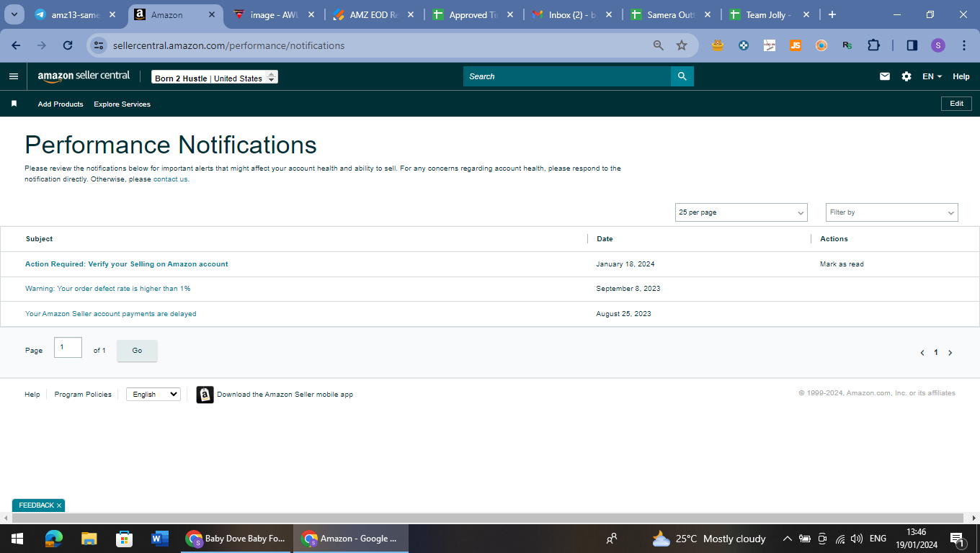The image size is (980, 553).
Task: Click the Go button
Action: tap(137, 351)
